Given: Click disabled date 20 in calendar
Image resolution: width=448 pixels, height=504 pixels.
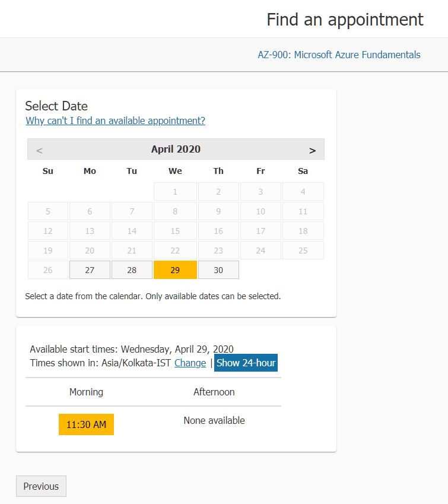Looking at the screenshot, I should point(90,251).
